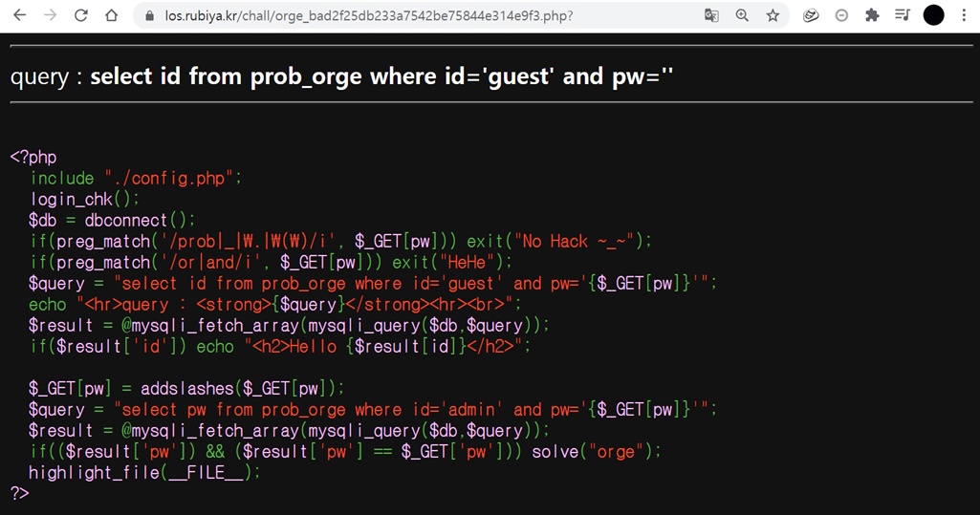Go back to the previous page
This screenshot has width=980, height=515.
pos(20,15)
